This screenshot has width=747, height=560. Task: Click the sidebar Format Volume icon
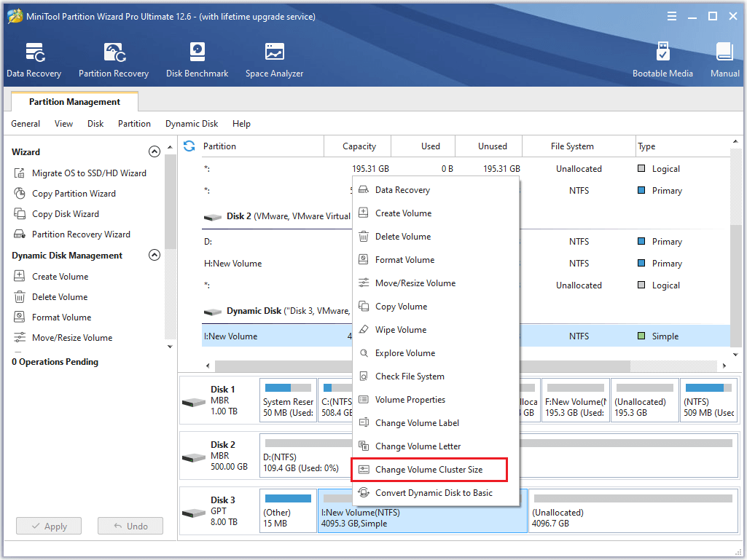click(x=20, y=318)
